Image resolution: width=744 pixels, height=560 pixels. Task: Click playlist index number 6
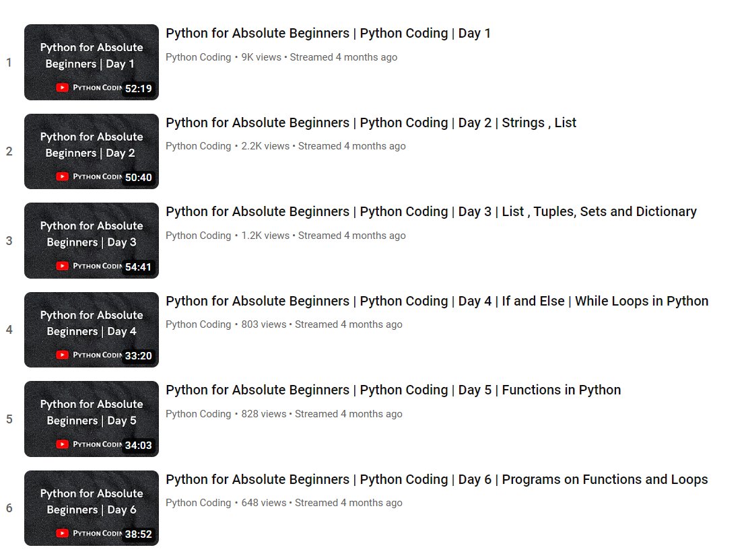tap(9, 508)
